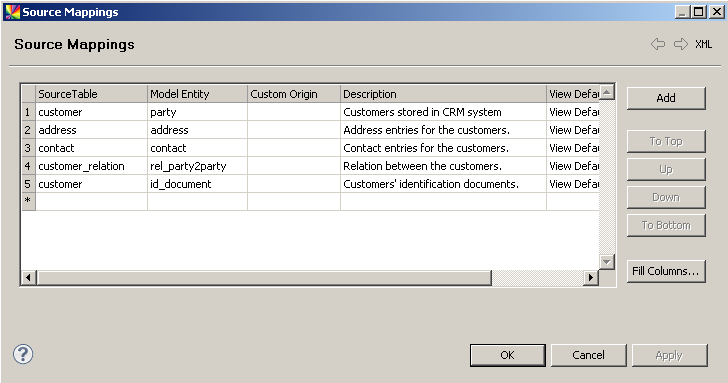Click the To Bottom button
Viewport: 728px width, 383px height.
[x=666, y=225]
